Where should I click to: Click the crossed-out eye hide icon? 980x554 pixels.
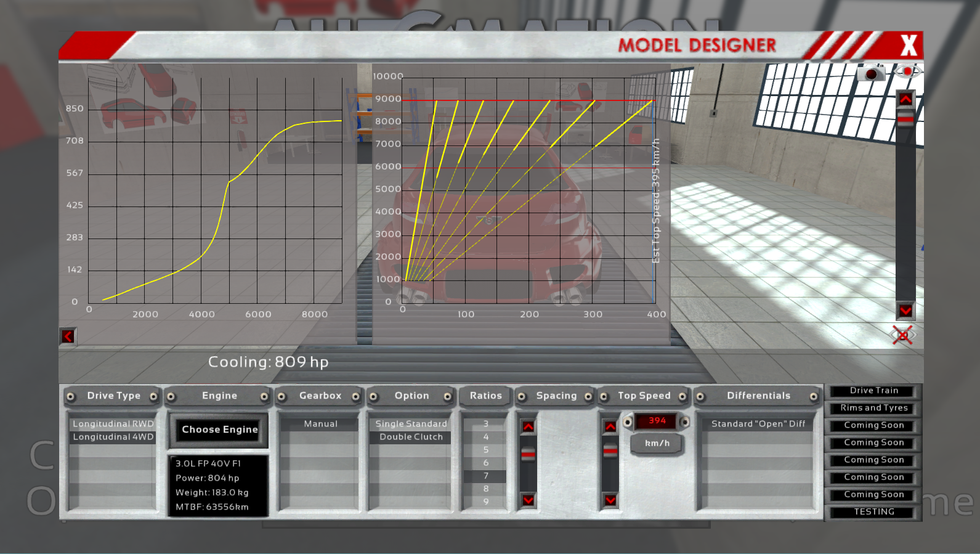(903, 335)
